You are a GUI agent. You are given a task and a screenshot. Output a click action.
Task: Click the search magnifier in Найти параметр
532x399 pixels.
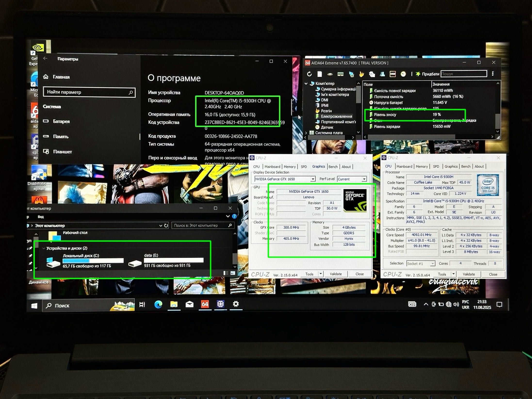point(131,92)
